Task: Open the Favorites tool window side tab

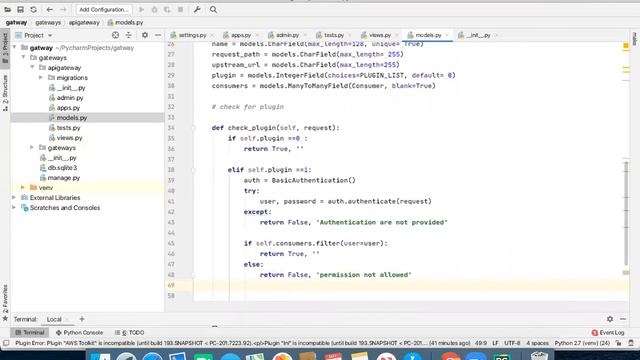Action: (5, 302)
